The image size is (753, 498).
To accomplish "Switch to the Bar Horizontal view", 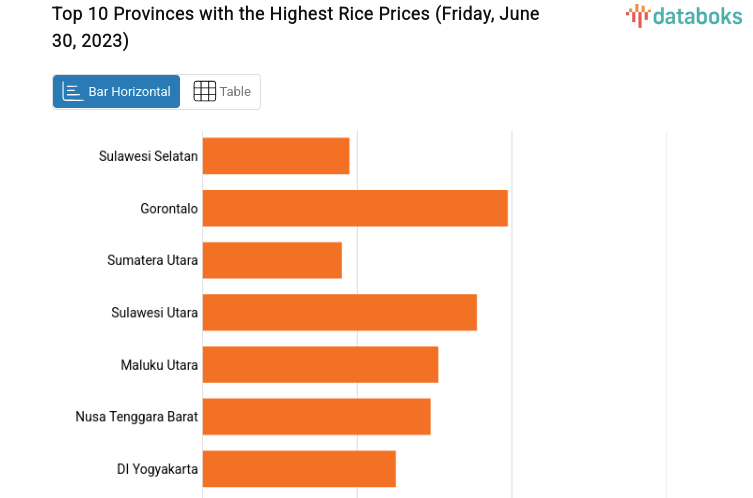I will click(116, 92).
